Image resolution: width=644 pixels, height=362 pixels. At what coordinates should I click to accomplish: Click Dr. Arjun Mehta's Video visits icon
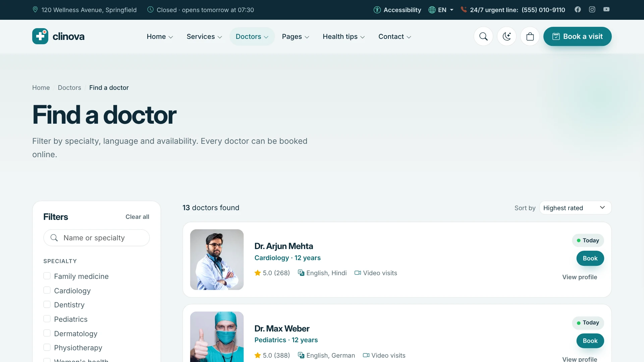tap(358, 273)
